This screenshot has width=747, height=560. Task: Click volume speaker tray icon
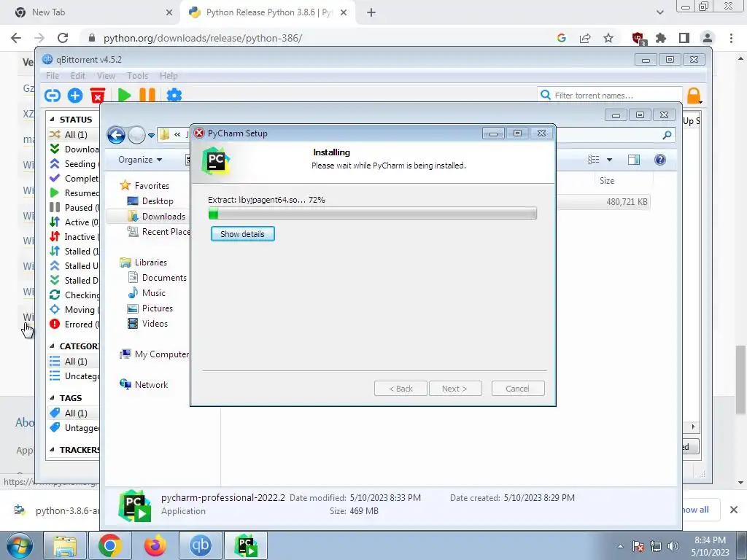point(673,546)
